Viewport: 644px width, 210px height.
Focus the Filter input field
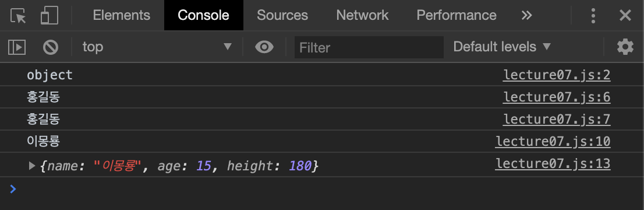pyautogui.click(x=369, y=47)
